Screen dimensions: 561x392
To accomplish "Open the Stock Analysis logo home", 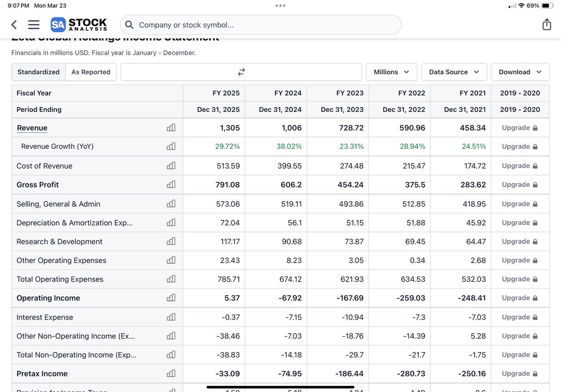I will (79, 25).
